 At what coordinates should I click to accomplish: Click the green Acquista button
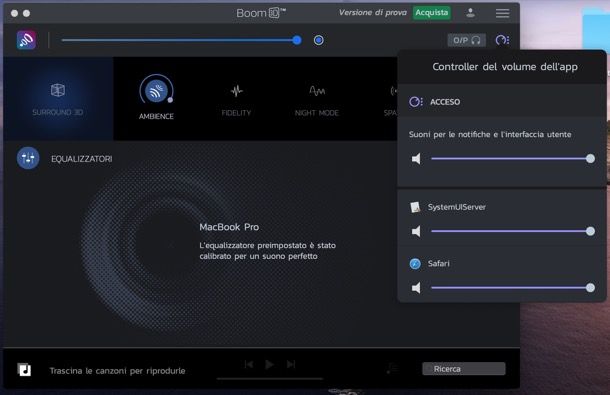(431, 13)
